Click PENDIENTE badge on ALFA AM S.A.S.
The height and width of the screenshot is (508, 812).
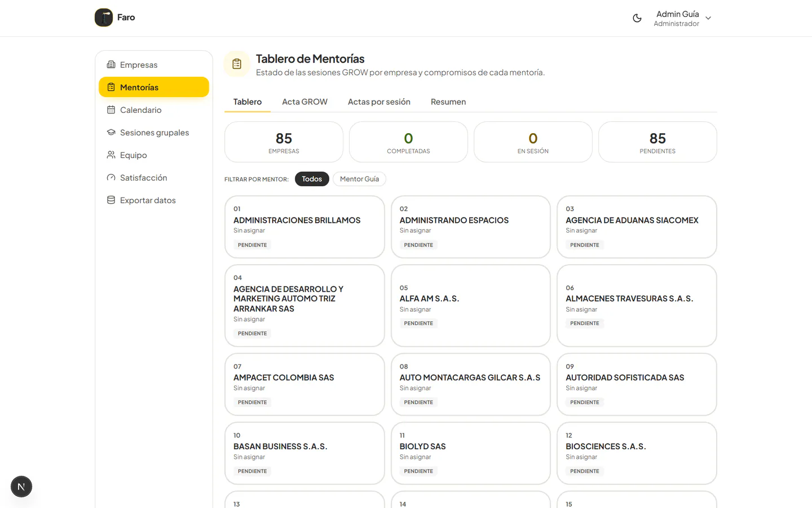click(x=418, y=323)
